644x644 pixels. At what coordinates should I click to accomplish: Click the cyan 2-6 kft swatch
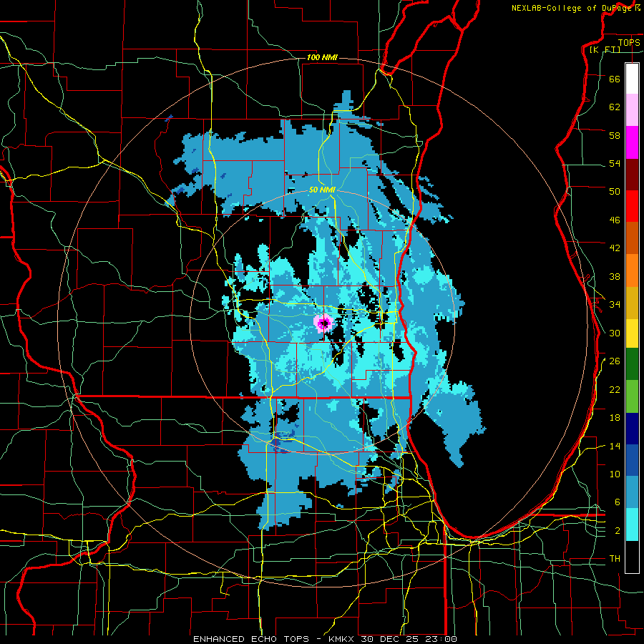(x=632, y=525)
